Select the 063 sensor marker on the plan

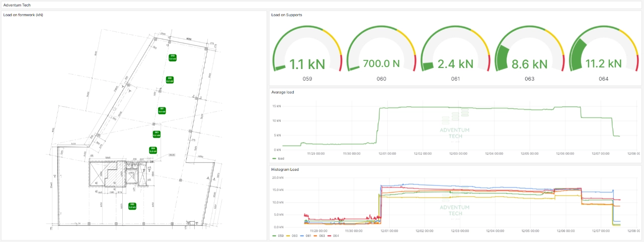[x=156, y=134]
